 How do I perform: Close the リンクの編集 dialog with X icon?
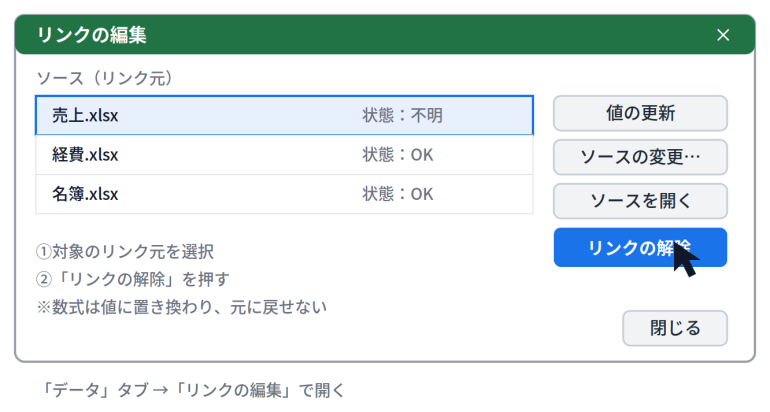(x=722, y=35)
